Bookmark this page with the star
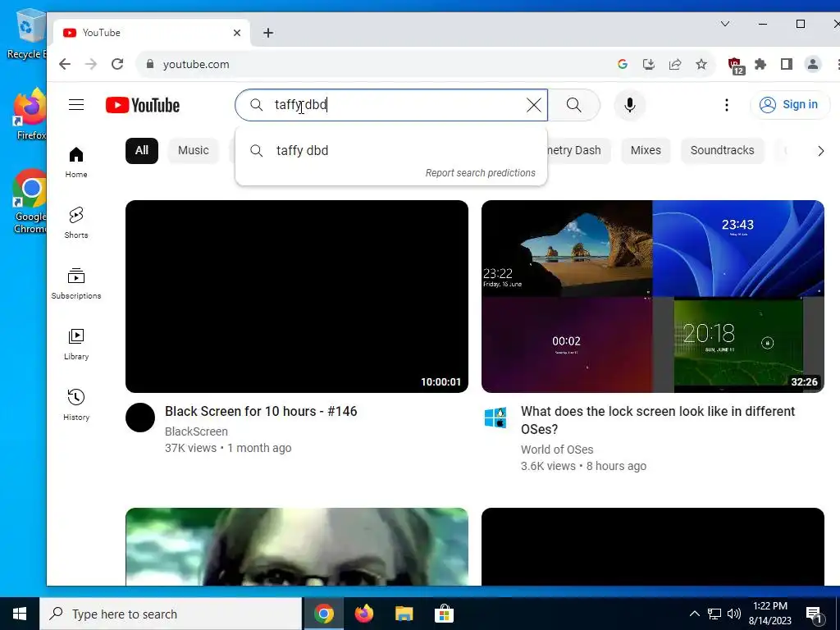Image resolution: width=840 pixels, height=630 pixels. click(701, 64)
